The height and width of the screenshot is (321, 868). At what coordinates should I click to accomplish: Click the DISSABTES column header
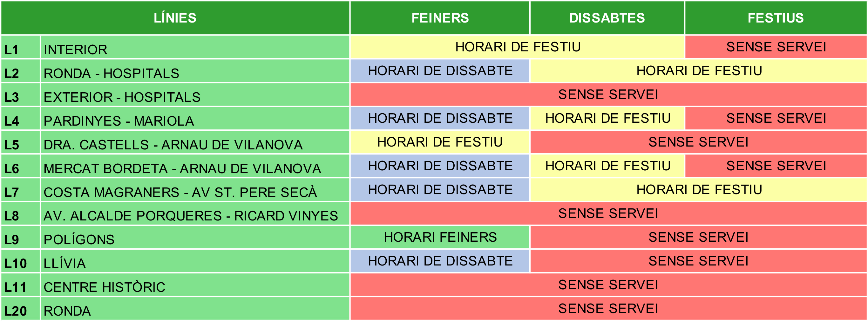pos(607,18)
